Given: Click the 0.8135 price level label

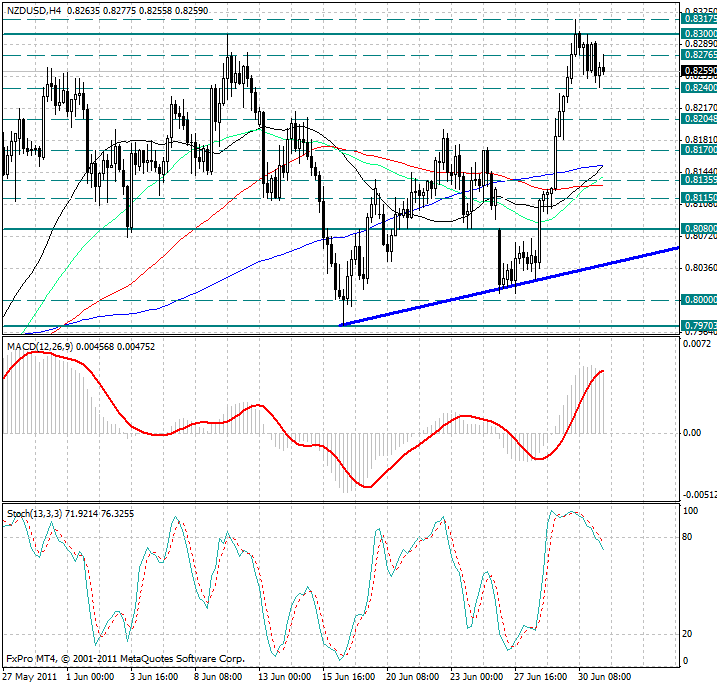Looking at the screenshot, I should click(x=698, y=181).
